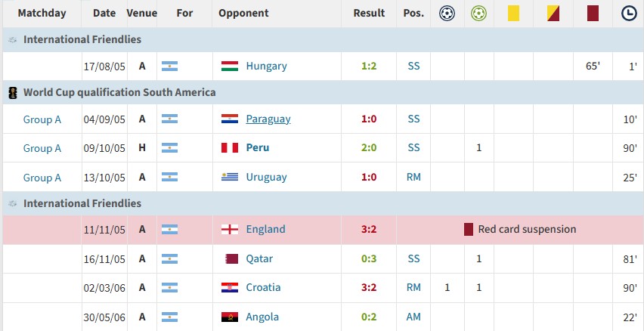Screen dimensions: 644x331
Task: Click the SS position in Hungary row
Action: click(413, 66)
